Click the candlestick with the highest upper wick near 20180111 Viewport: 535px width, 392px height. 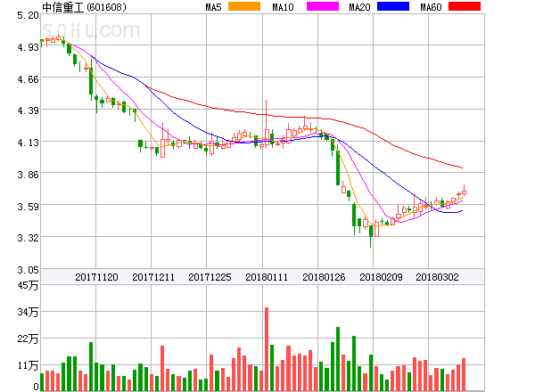click(267, 123)
